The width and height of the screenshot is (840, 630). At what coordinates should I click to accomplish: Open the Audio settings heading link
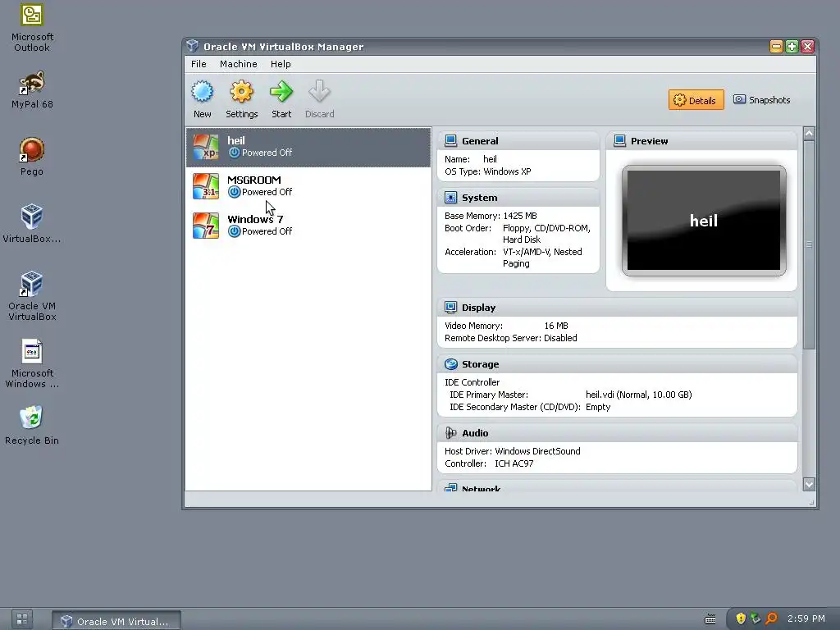475,433
